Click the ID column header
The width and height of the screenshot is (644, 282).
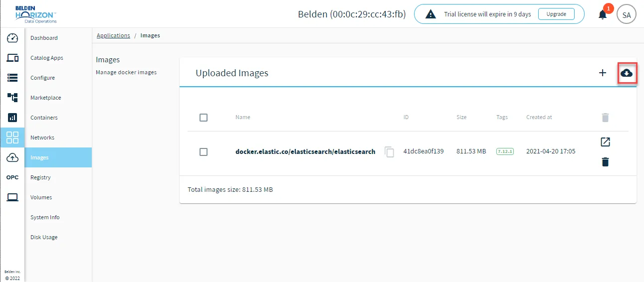[x=406, y=117]
